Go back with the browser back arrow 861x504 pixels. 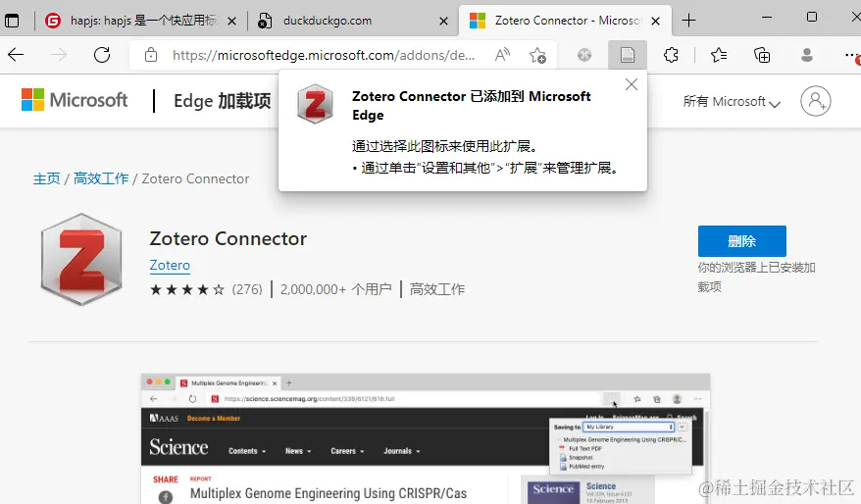[16, 55]
